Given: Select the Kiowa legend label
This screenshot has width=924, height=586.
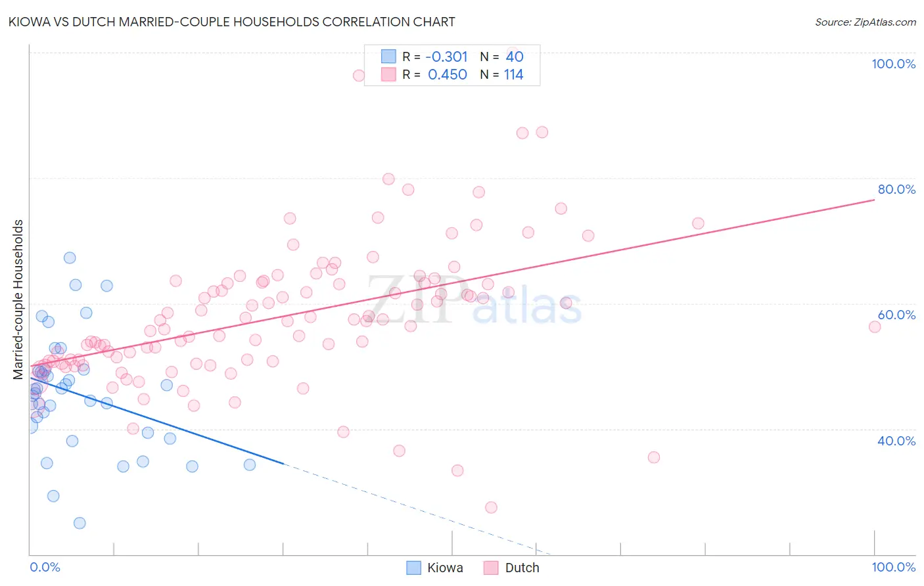Looking at the screenshot, I should (445, 568).
